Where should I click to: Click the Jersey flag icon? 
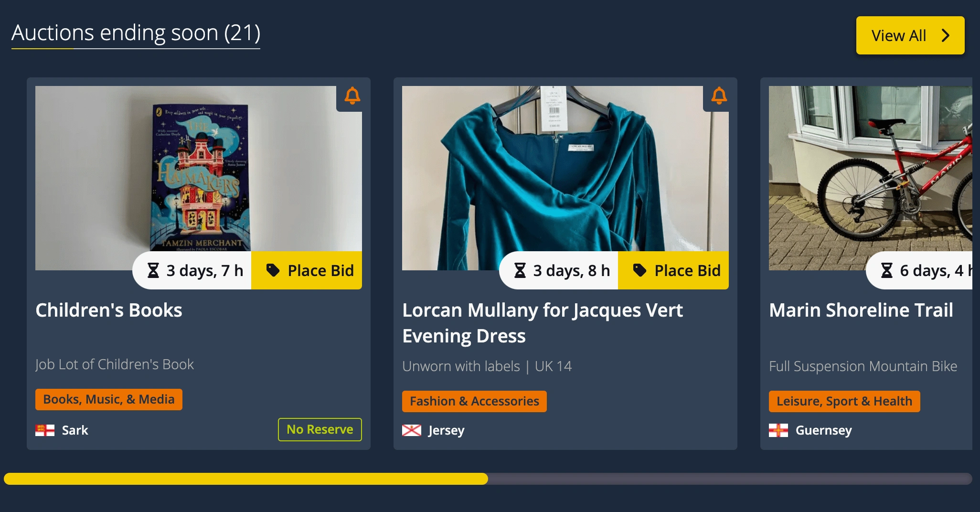[x=412, y=430]
